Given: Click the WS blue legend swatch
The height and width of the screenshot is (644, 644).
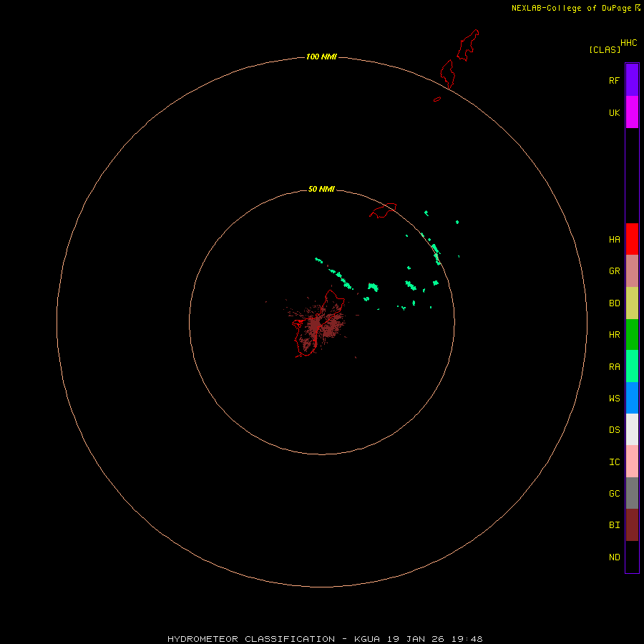Looking at the screenshot, I should 632,398.
